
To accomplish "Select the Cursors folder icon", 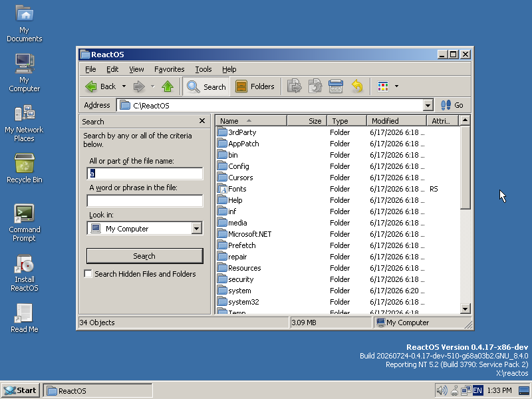I will [x=222, y=178].
